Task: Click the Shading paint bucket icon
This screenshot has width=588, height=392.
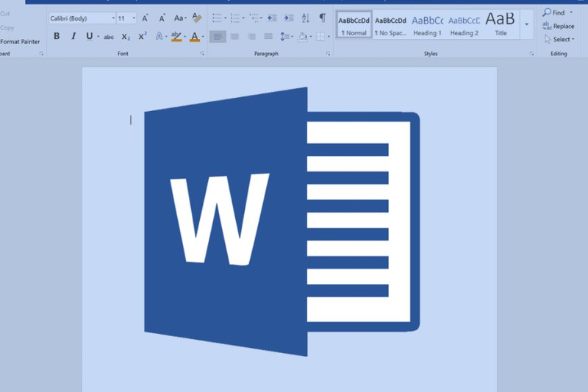Action: [x=303, y=36]
